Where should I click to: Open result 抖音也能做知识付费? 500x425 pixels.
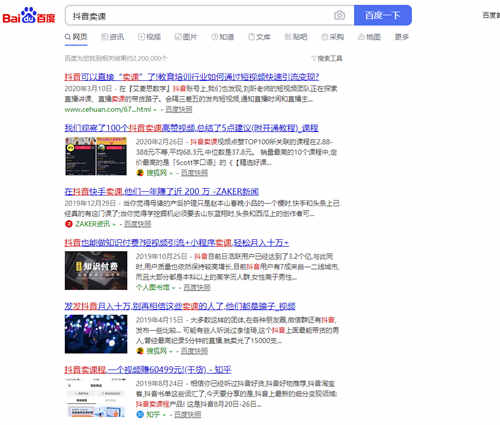click(176, 243)
